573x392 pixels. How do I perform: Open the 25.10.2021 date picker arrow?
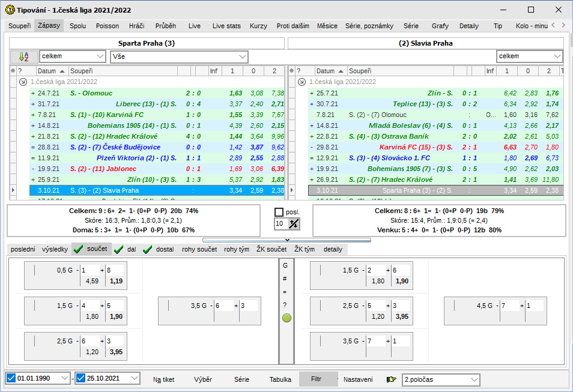[x=135, y=378]
